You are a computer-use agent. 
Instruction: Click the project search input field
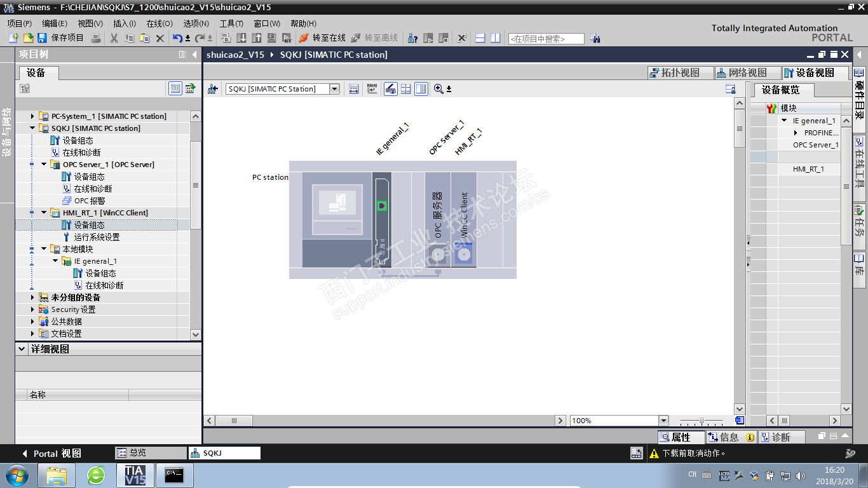(546, 39)
